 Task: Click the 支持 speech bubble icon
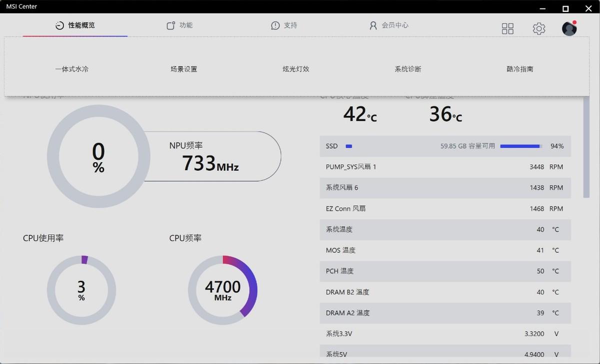coord(275,25)
